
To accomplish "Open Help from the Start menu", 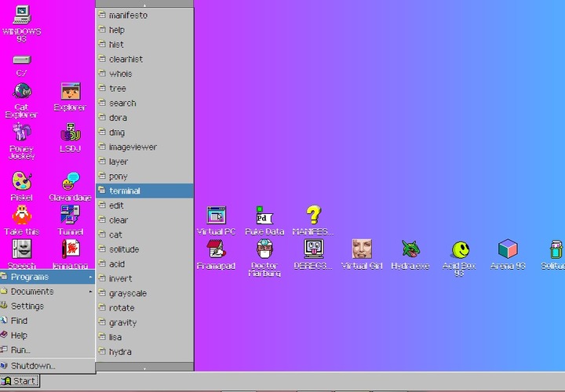I will (48, 336).
